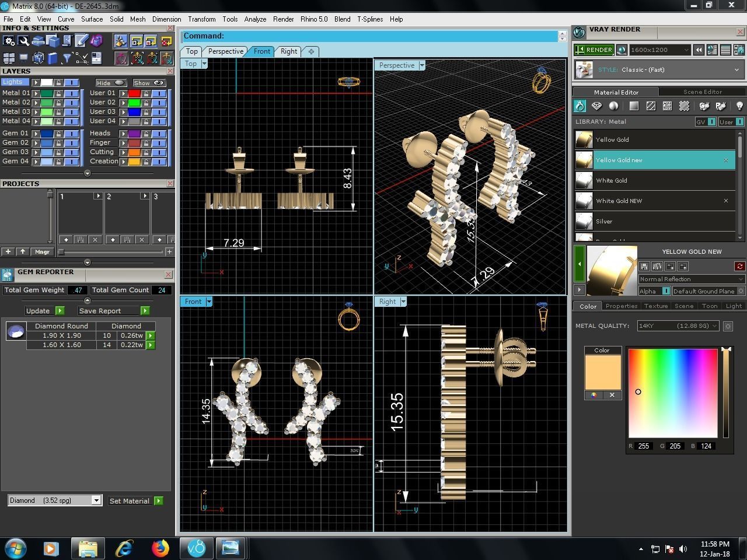
Task: Open the render resolution 1600x1200 dropdown
Action: click(x=660, y=50)
